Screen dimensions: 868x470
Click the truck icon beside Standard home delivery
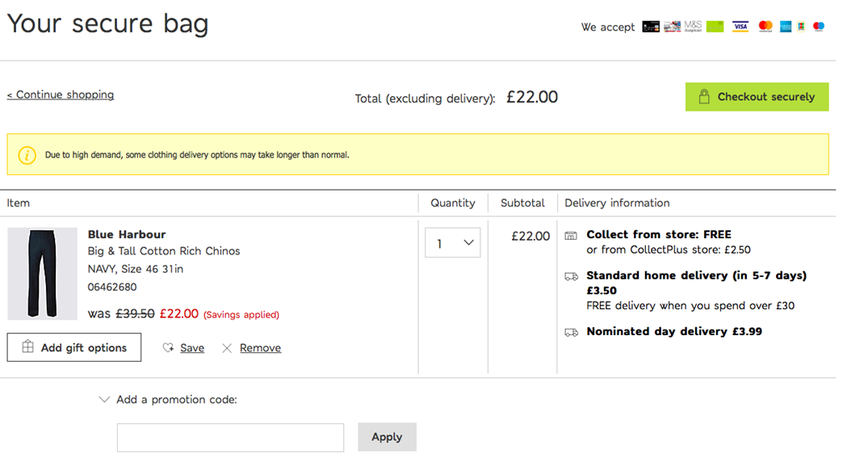(x=572, y=276)
